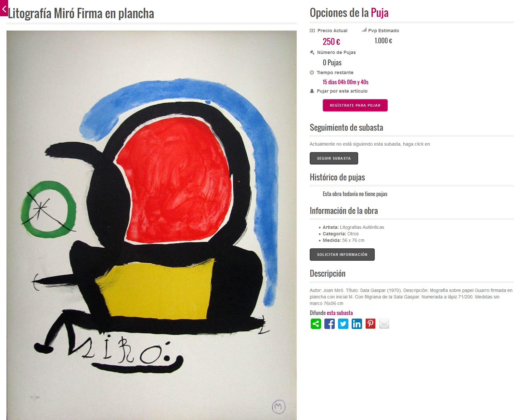The image size is (520, 420).
Task: Click the Seguir Subasta button
Action: pyautogui.click(x=334, y=158)
